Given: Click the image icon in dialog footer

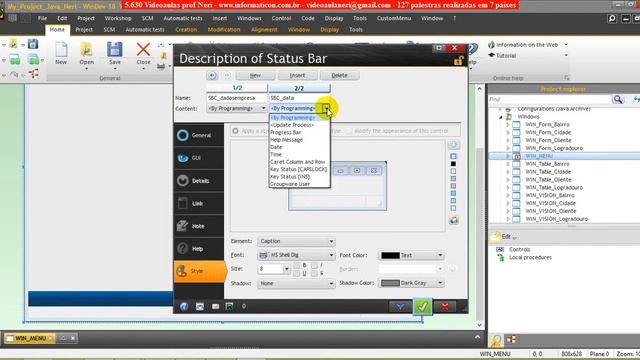Looking at the screenshot, I should tap(200, 306).
